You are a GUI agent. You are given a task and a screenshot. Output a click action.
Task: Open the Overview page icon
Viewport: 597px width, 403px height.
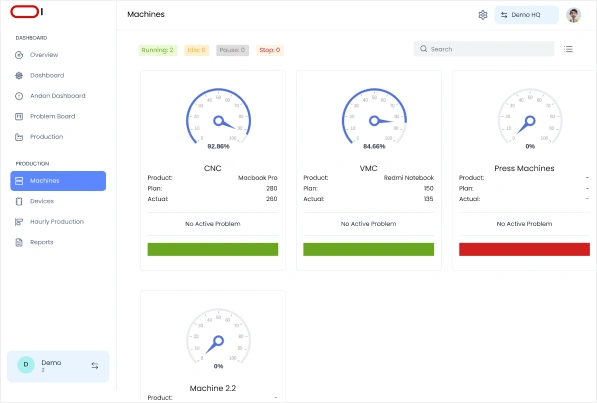pos(19,55)
